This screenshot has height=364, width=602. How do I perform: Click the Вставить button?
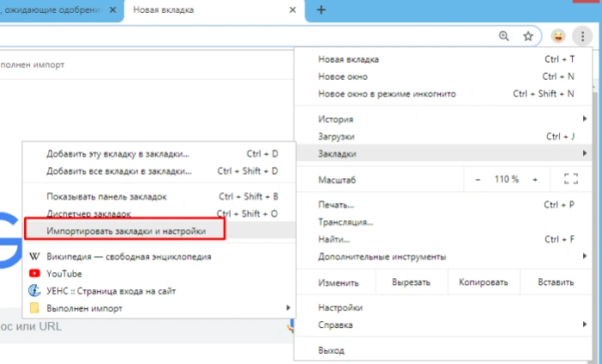[x=555, y=282]
